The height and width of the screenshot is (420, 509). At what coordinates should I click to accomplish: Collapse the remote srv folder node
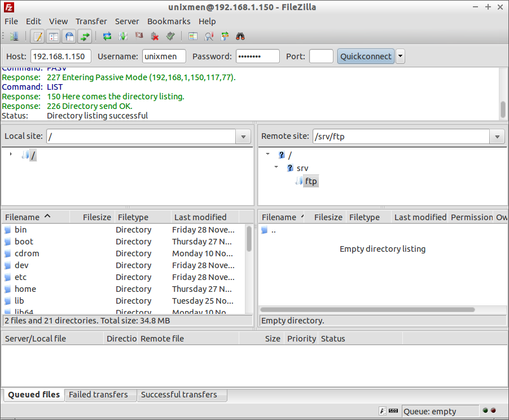pos(277,167)
